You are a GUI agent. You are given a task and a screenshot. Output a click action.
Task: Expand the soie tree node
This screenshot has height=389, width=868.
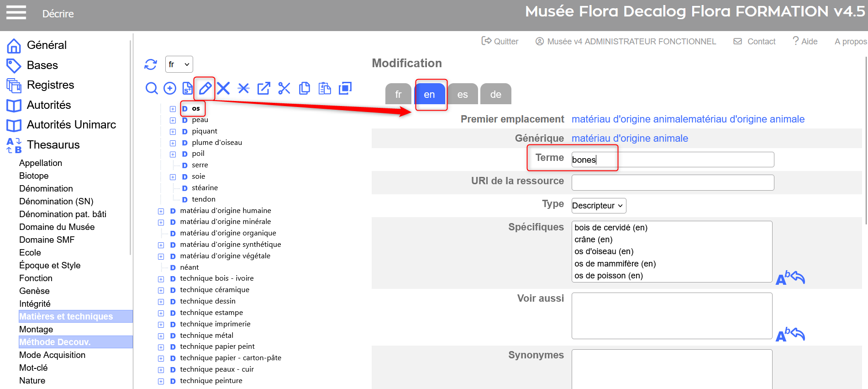point(173,177)
